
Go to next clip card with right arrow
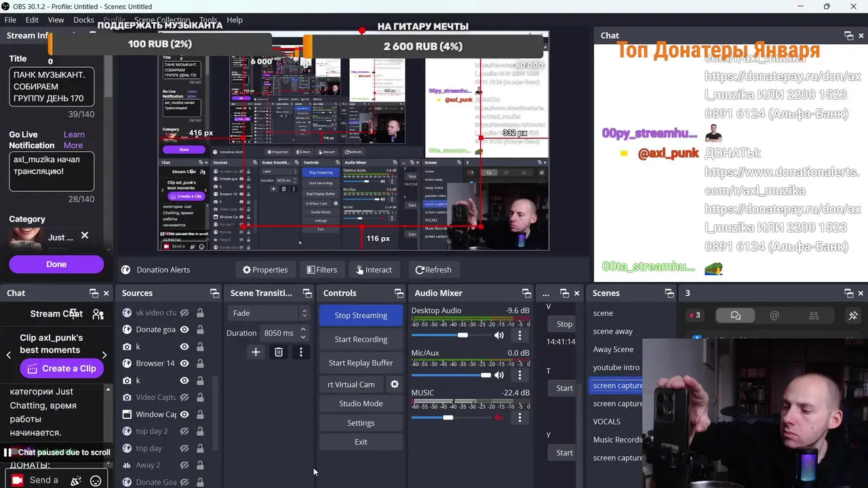(104, 354)
